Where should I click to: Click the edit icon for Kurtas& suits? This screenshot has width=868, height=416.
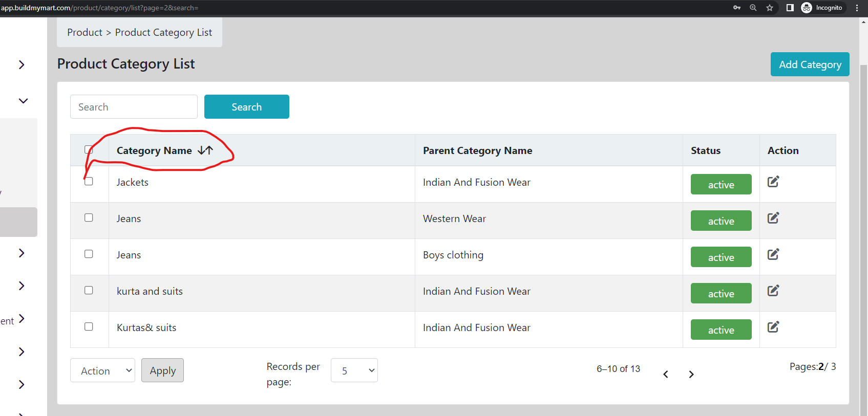coord(773,327)
